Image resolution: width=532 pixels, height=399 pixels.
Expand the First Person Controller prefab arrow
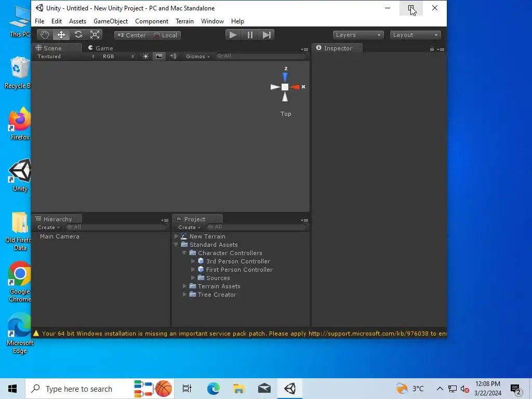pyautogui.click(x=193, y=269)
